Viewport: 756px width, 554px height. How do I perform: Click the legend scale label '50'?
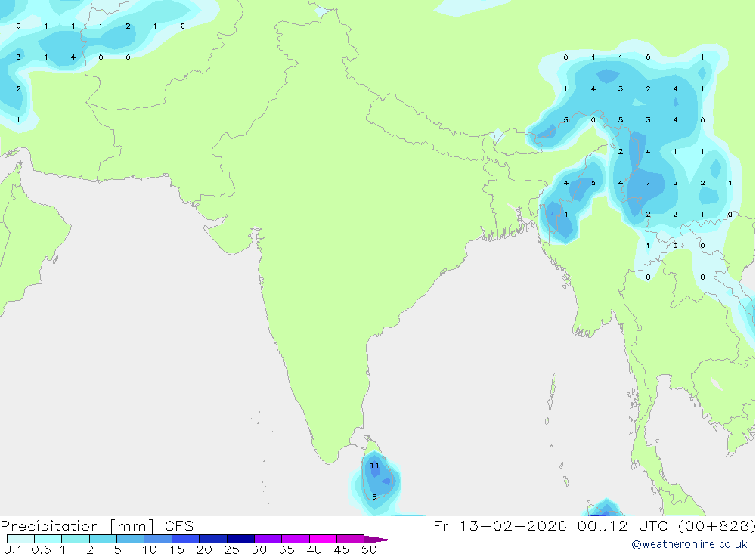click(x=370, y=549)
